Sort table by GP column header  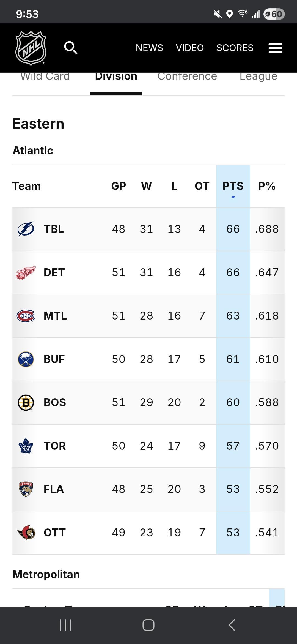pos(119,186)
